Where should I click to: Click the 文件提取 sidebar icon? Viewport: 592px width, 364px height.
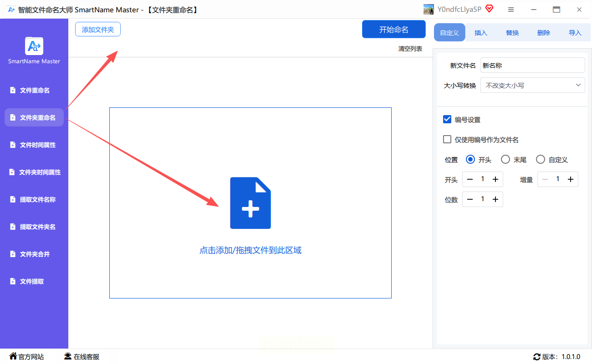click(13, 281)
